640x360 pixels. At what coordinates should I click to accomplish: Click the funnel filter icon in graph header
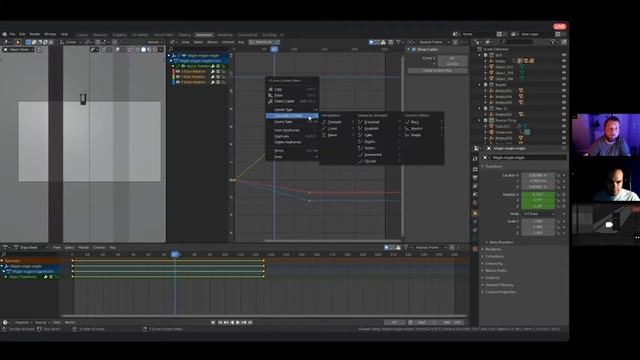pyautogui.click(x=398, y=42)
